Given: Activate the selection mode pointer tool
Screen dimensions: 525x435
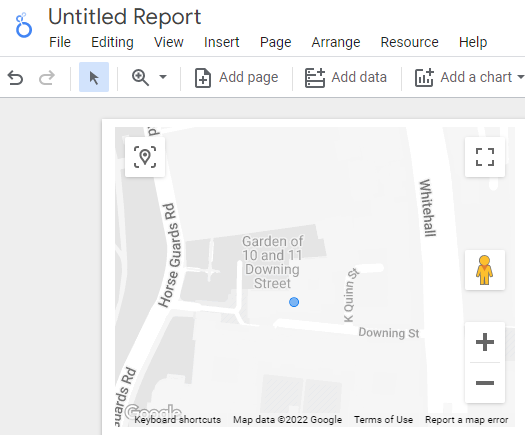Looking at the screenshot, I should [x=94, y=77].
